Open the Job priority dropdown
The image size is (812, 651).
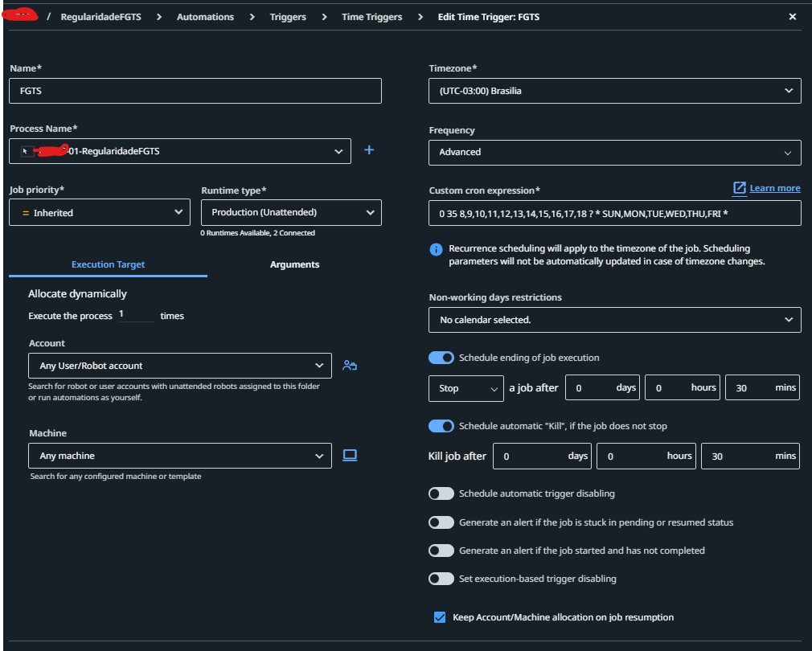[x=100, y=213]
